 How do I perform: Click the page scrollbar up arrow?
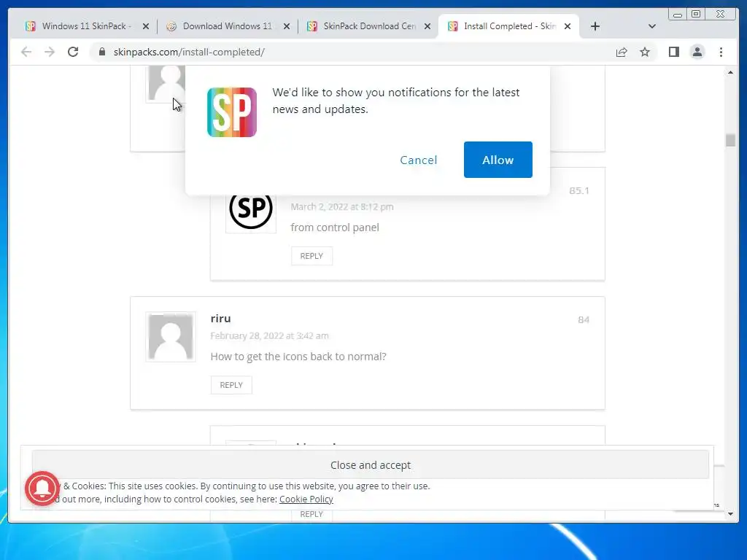click(x=730, y=72)
